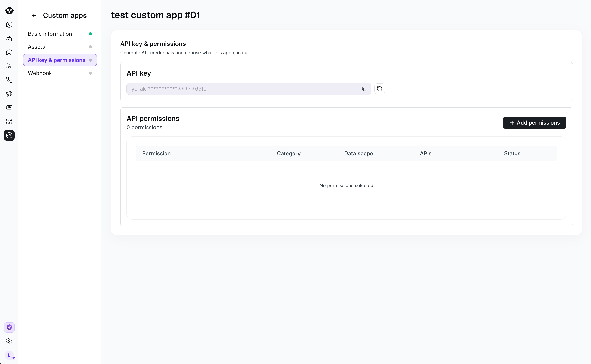Open the Basic information section
This screenshot has width=591, height=364.
60,34
